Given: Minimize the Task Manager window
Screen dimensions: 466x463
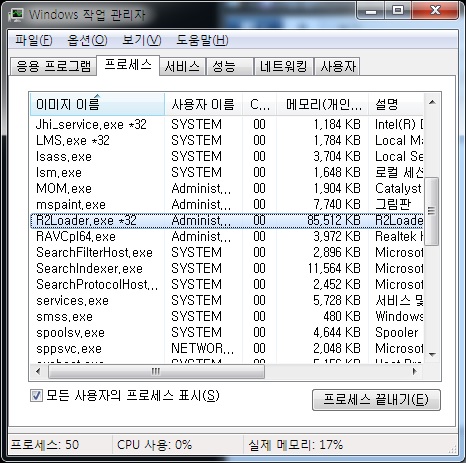Looking at the screenshot, I should pyautogui.click(x=371, y=11).
